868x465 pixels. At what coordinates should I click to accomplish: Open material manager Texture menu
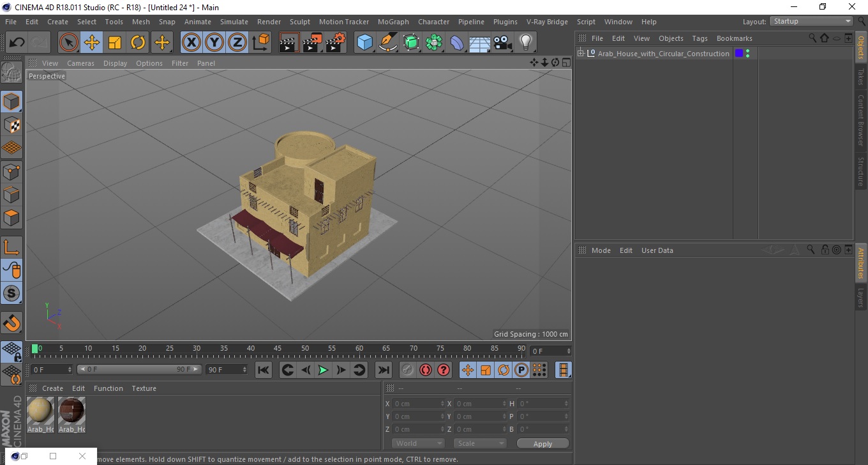[x=144, y=388]
